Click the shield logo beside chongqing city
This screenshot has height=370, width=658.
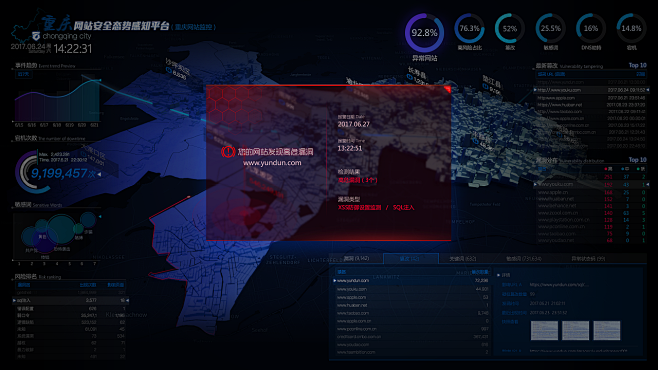tap(36, 36)
